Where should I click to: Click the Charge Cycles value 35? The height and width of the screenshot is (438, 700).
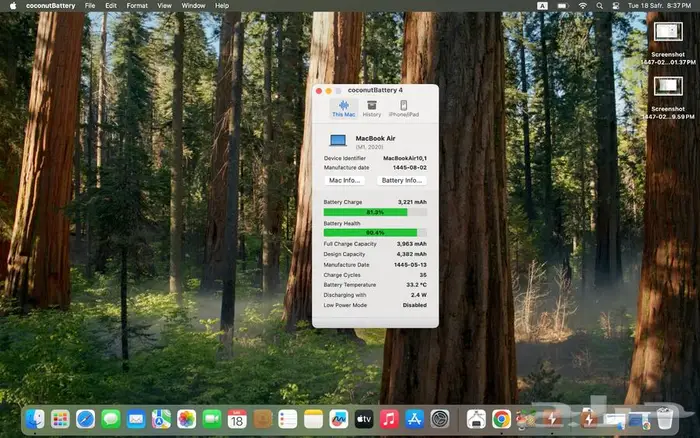(x=423, y=275)
